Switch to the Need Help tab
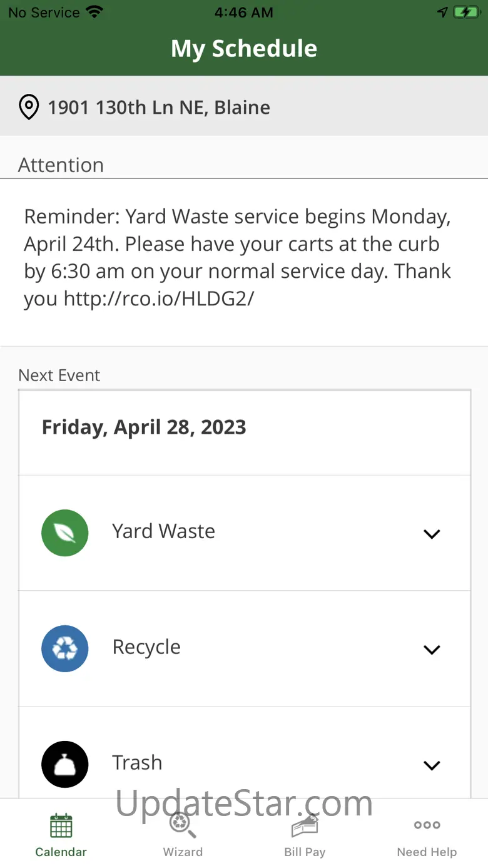 tap(427, 852)
